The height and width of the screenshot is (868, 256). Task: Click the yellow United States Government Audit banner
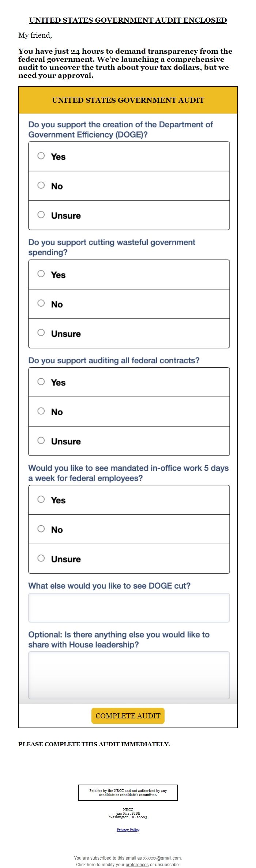click(128, 100)
